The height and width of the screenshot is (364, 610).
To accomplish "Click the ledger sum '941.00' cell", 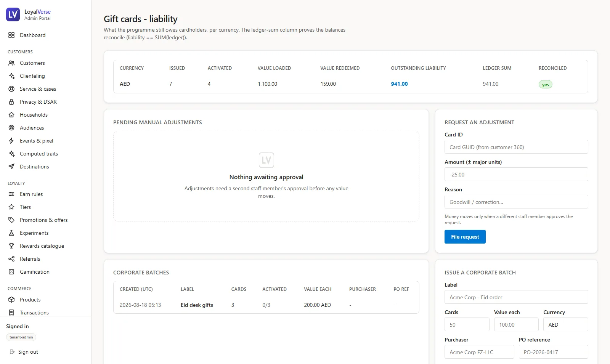I will point(490,84).
